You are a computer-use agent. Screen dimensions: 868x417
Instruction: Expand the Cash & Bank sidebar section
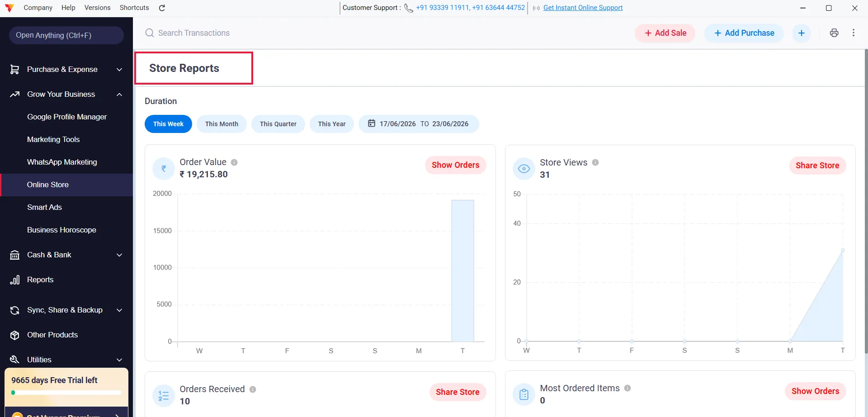point(66,255)
